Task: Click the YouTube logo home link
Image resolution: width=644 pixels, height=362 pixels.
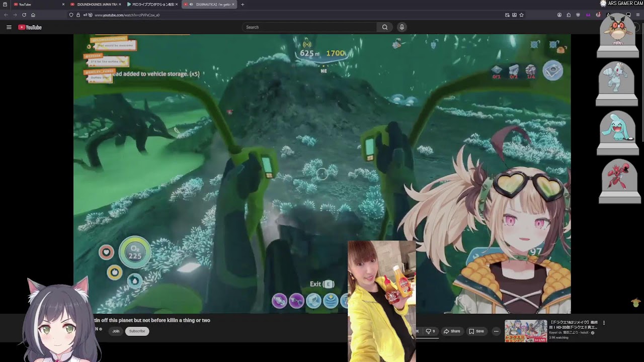Action: [x=30, y=27]
